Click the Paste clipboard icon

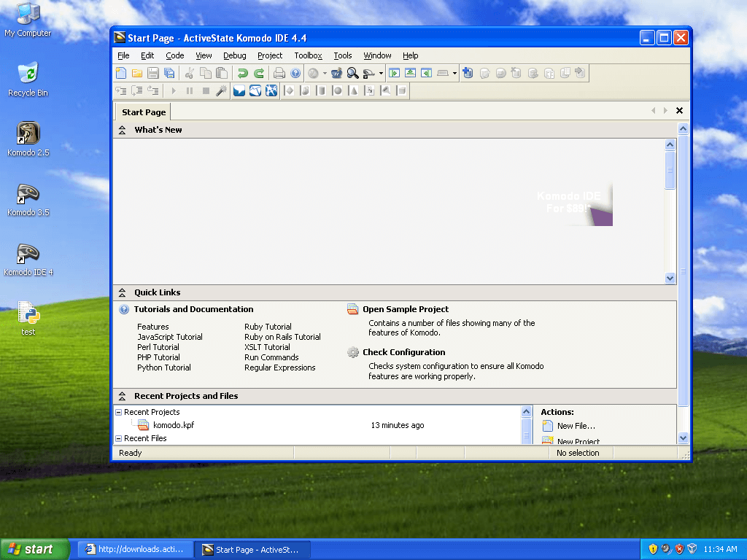222,73
